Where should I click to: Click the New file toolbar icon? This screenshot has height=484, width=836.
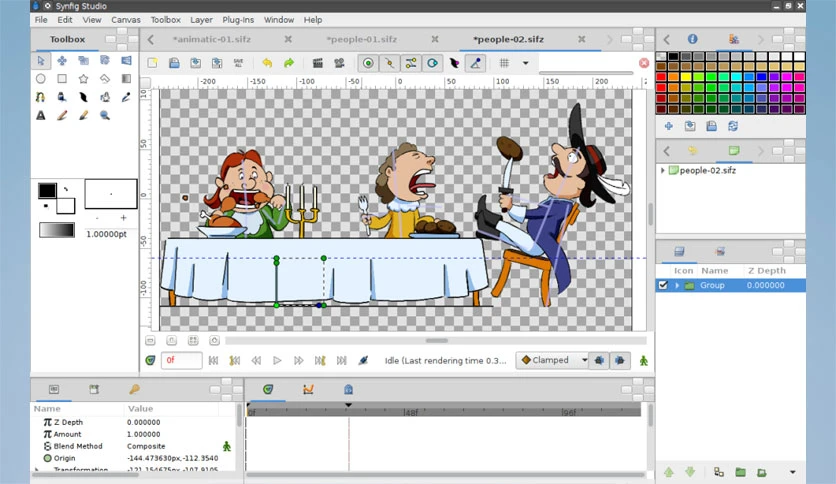coord(152,63)
